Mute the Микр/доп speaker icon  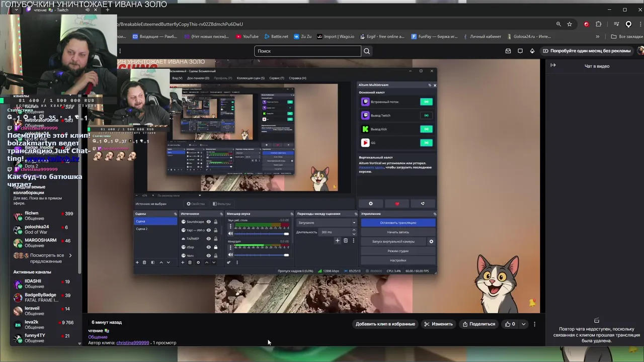pyautogui.click(x=230, y=255)
